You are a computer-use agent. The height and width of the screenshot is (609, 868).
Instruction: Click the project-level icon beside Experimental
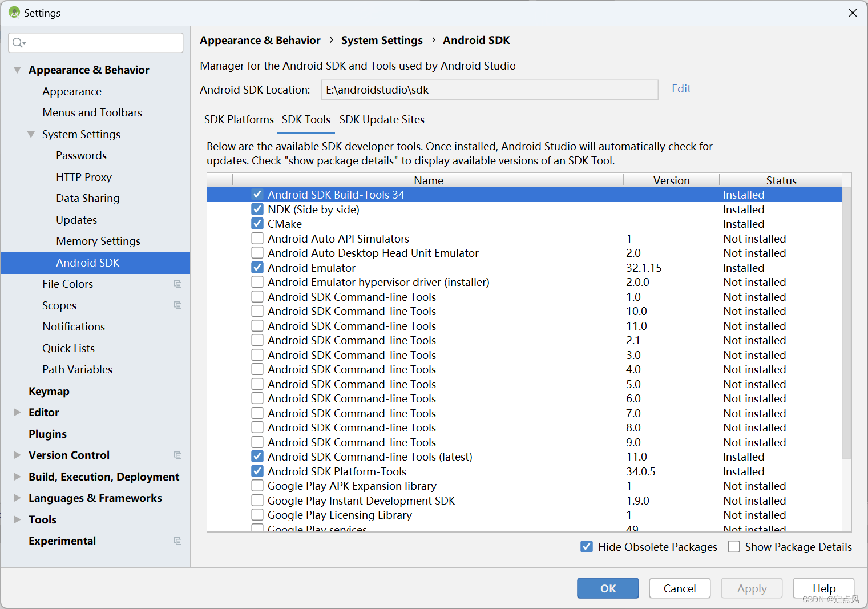[x=178, y=541]
